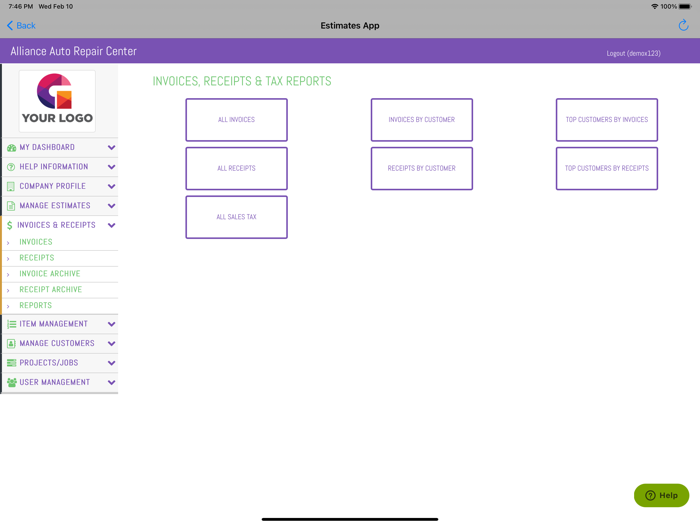Click the User Management people icon

coord(12,383)
